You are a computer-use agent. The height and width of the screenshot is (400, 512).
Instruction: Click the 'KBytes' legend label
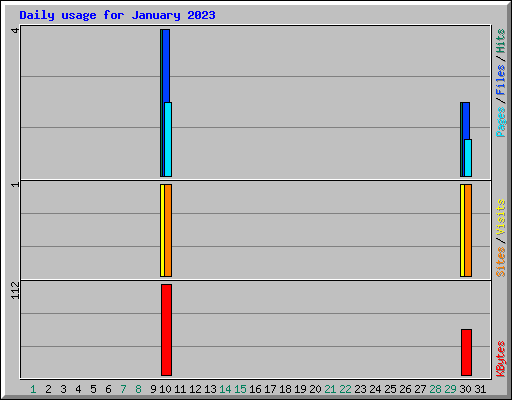click(501, 359)
